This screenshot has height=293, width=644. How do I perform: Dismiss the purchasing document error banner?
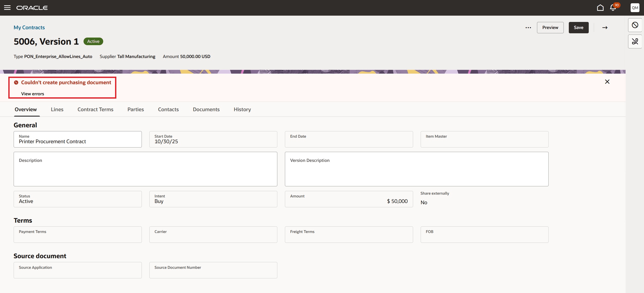click(607, 81)
